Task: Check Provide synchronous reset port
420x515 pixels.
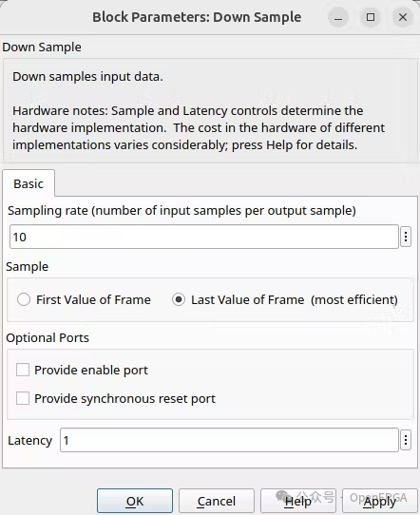Action: pos(23,398)
